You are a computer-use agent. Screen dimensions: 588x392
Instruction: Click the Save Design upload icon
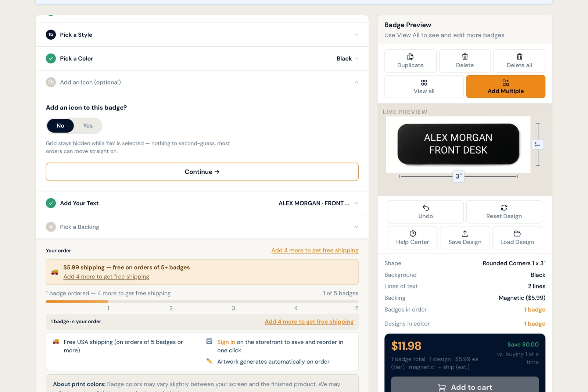[465, 233]
